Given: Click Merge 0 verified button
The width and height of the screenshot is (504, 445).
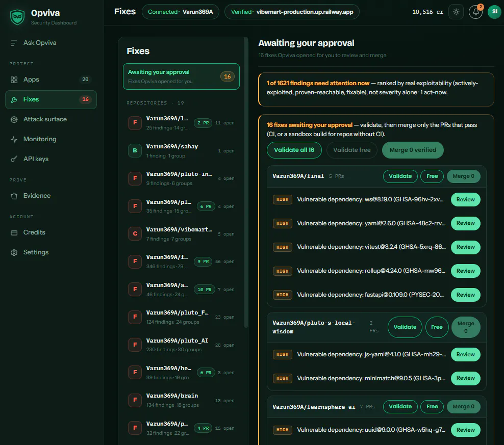Looking at the screenshot, I should click(413, 150).
